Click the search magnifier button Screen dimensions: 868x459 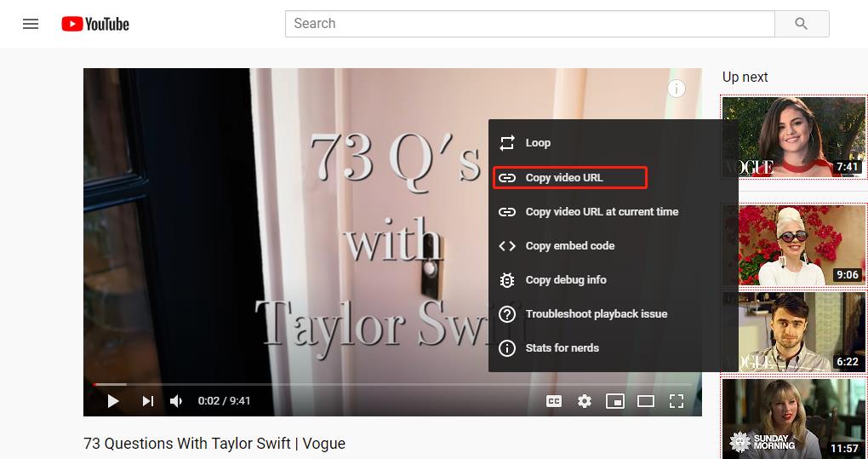click(x=801, y=24)
